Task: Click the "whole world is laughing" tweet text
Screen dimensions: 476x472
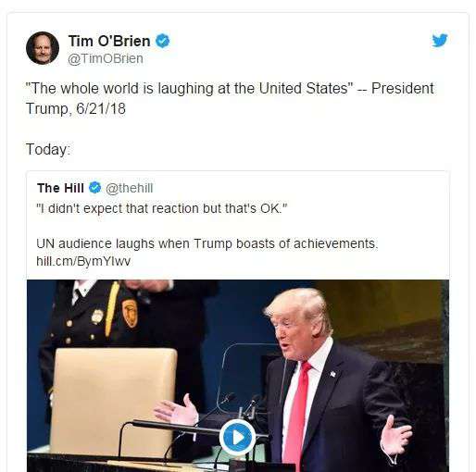Action: (x=230, y=89)
